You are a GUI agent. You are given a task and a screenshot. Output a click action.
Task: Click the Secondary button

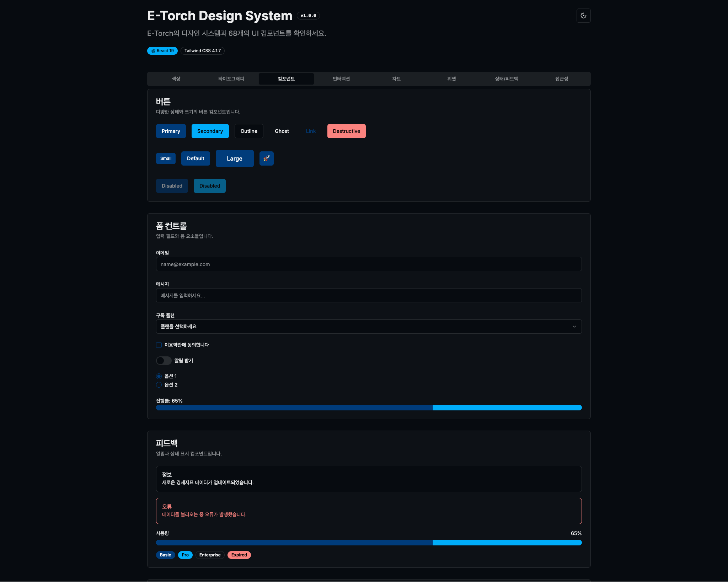pos(210,131)
